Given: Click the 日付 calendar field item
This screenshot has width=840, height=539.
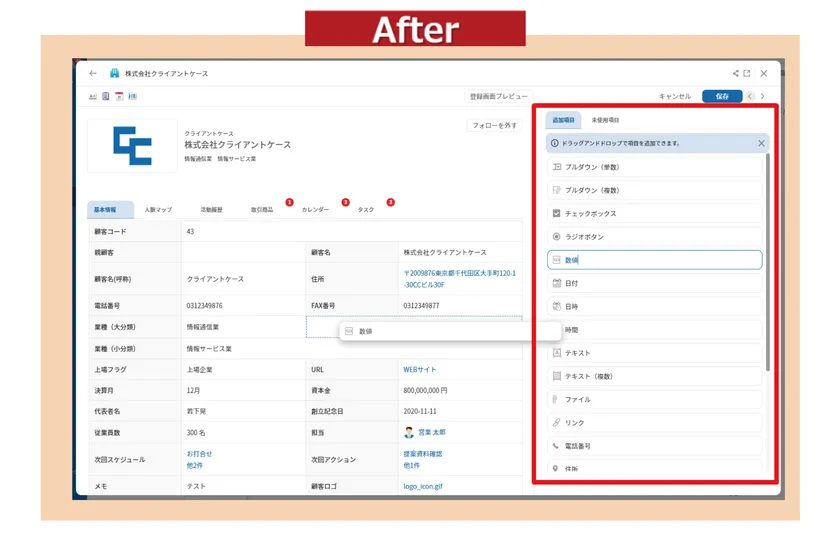Looking at the screenshot, I should pyautogui.click(x=655, y=283).
